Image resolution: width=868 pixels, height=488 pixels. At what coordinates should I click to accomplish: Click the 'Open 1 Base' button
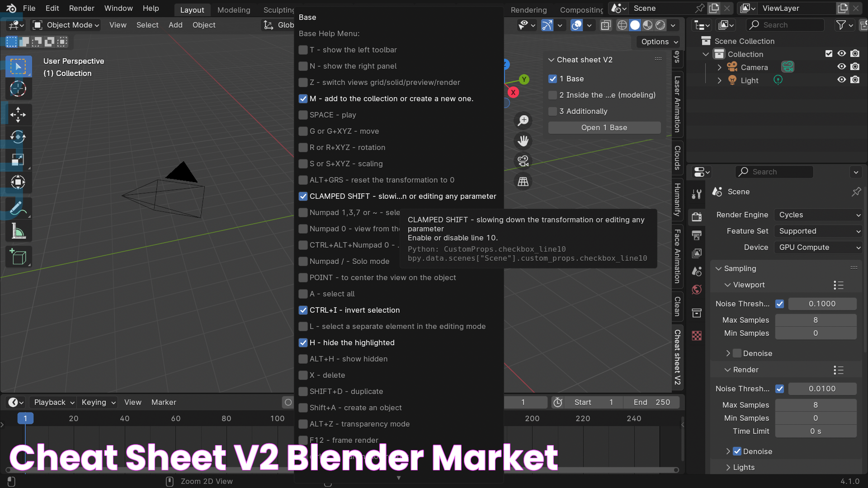(x=604, y=128)
